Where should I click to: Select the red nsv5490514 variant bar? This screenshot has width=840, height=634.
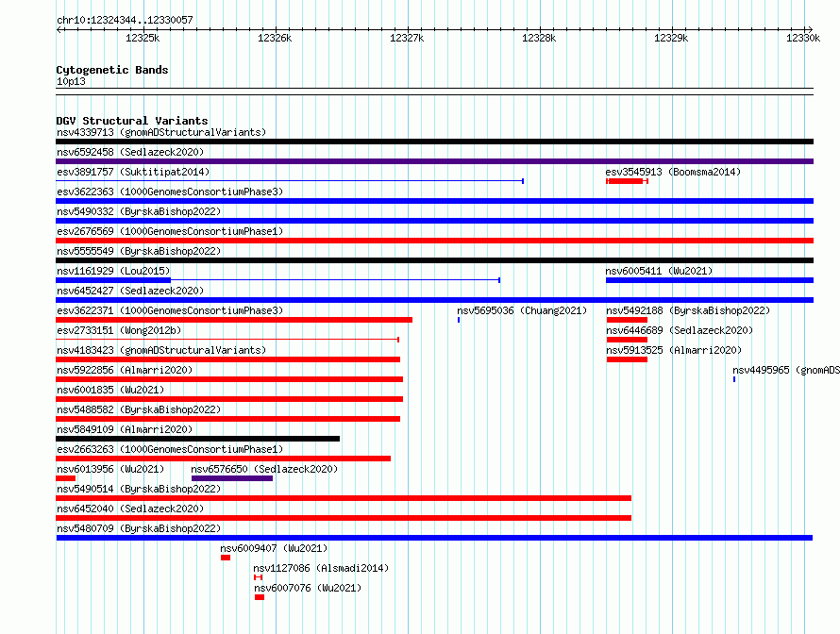tap(344, 498)
